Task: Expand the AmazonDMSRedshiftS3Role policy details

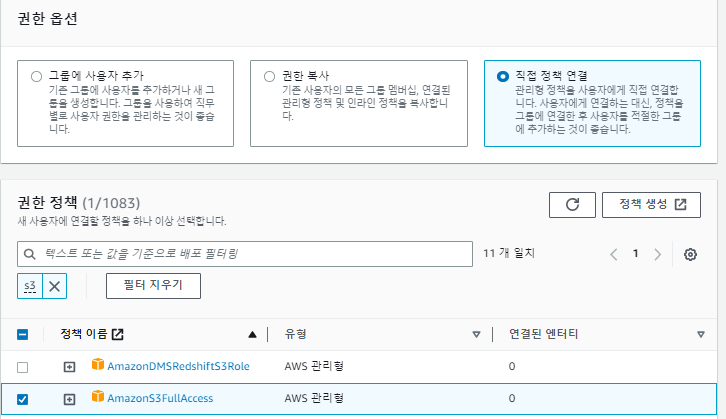Action: (69, 367)
